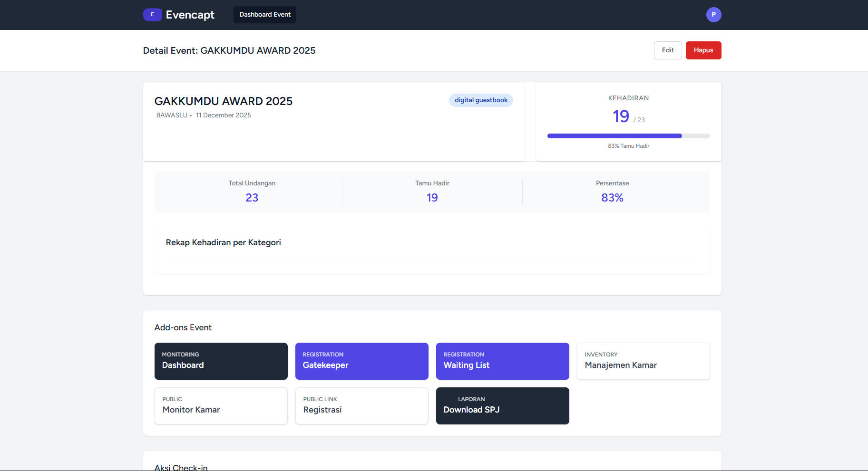Click the 83% attendance progress bar
The width and height of the screenshot is (868, 471).
(628, 135)
